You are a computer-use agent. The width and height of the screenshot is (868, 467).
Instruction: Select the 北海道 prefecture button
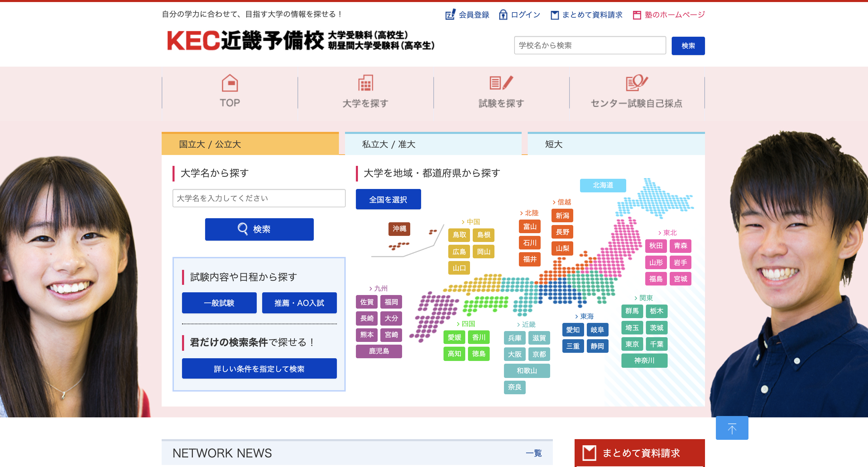pyautogui.click(x=603, y=185)
